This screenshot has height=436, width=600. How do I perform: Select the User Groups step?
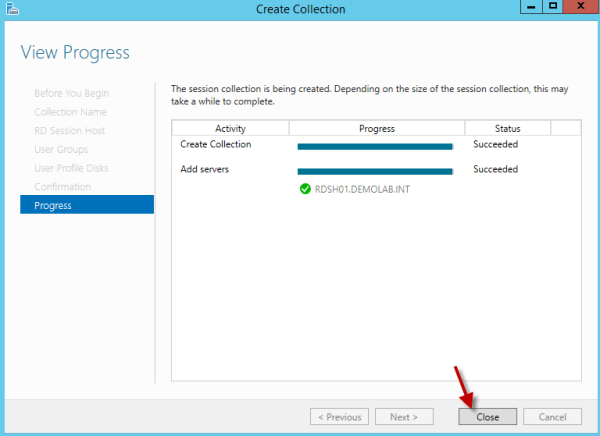pos(61,149)
